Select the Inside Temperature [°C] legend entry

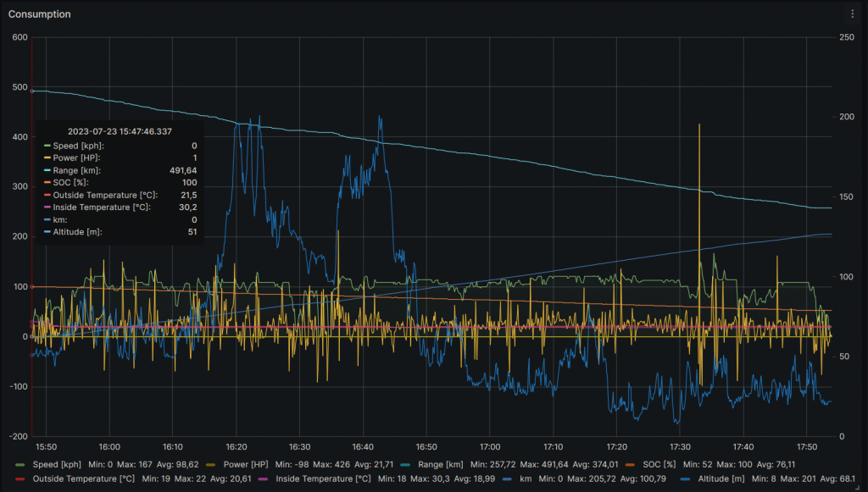point(320,478)
